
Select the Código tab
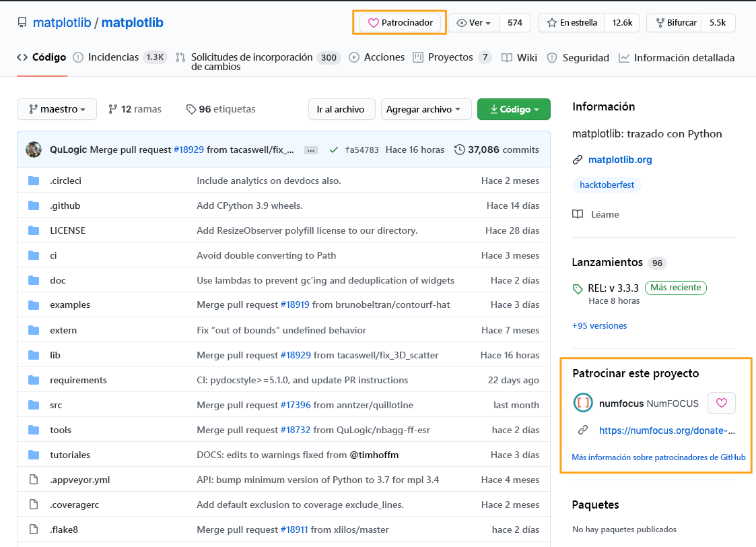(42, 57)
